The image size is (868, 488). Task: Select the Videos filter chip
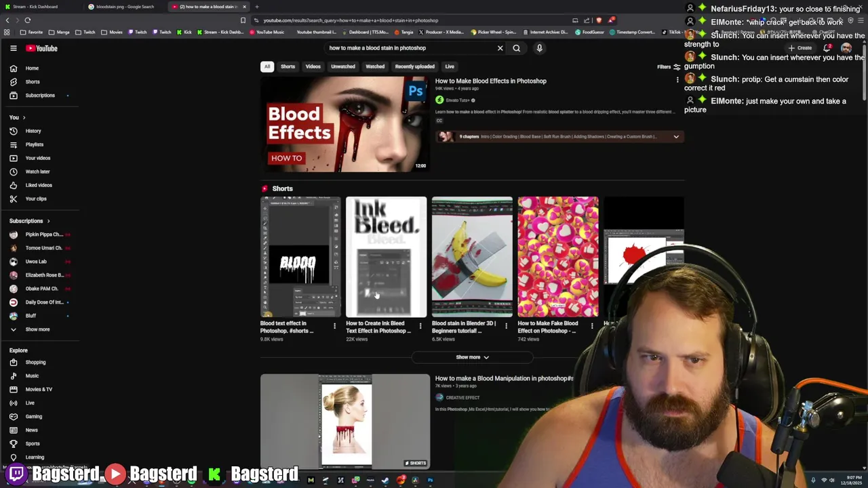coord(313,66)
